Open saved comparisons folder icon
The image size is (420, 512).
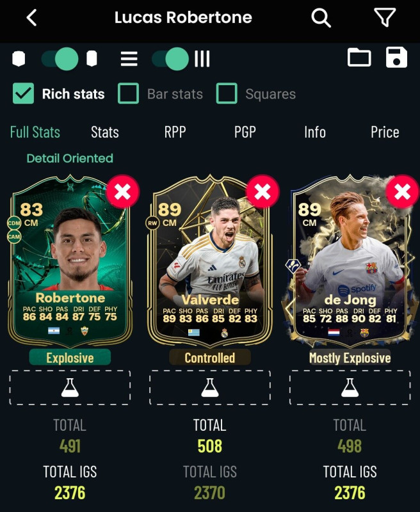pyautogui.click(x=359, y=58)
